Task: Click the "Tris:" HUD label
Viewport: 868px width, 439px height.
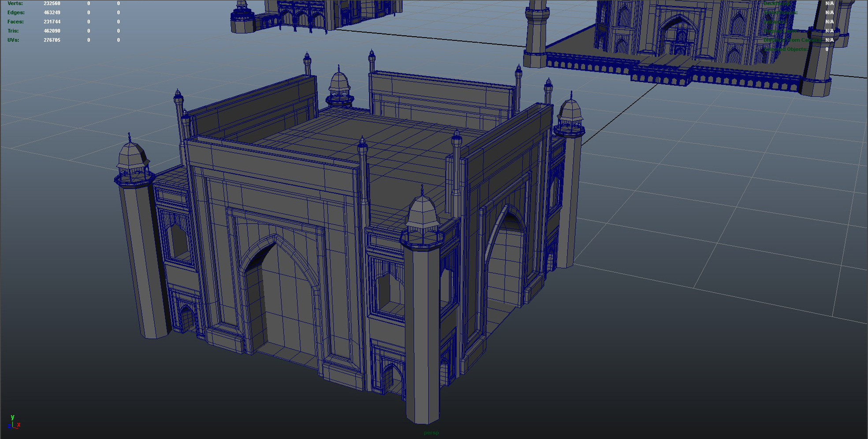Action: [13, 31]
